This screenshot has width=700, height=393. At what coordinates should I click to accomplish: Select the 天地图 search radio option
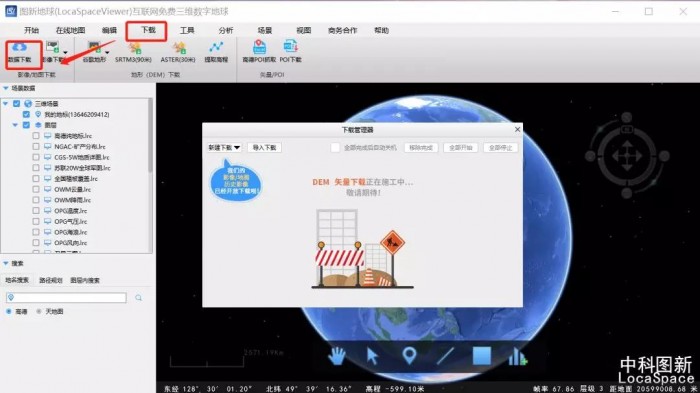click(39, 311)
